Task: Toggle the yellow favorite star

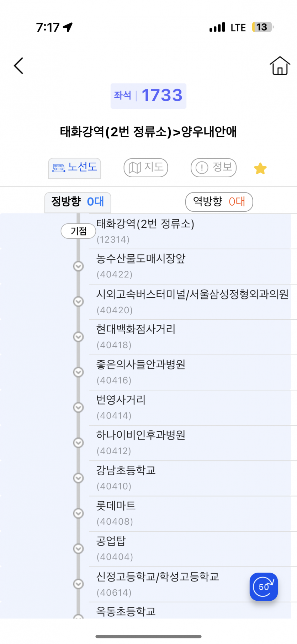Action: coord(260,168)
